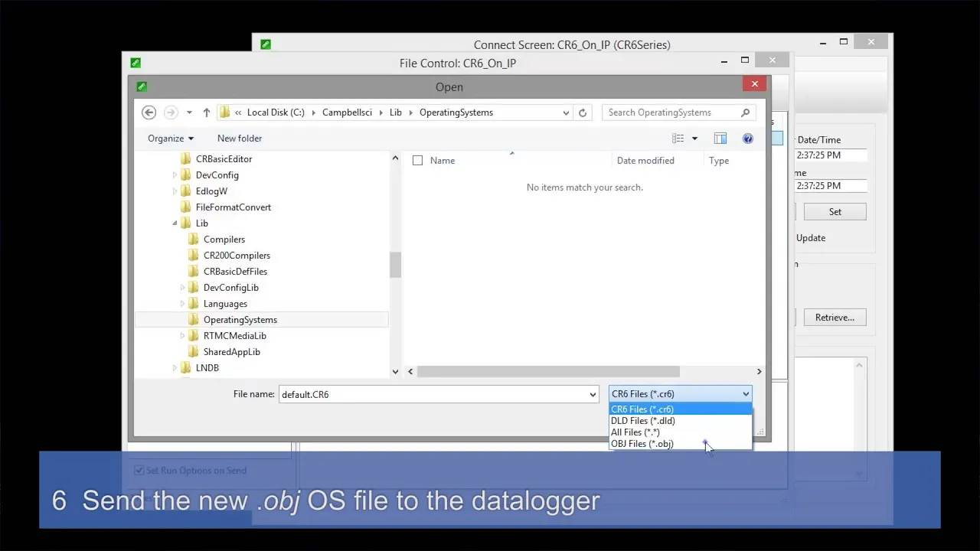
Task: Select the Lib folder
Action: click(201, 223)
